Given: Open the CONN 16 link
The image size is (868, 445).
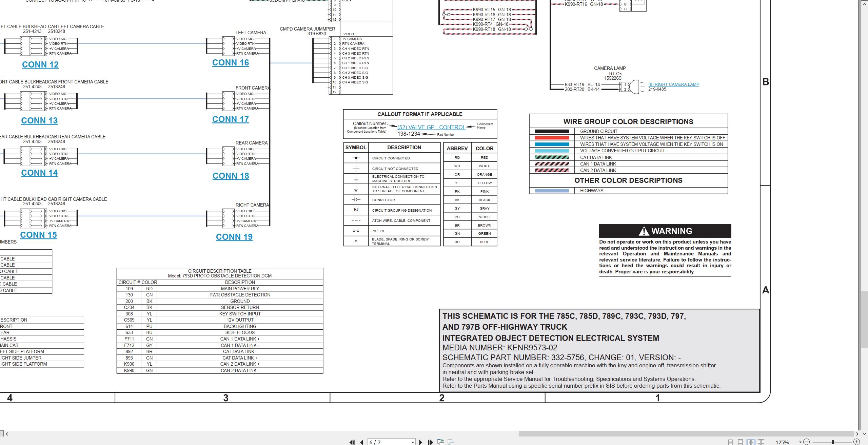Looking at the screenshot, I should point(231,62).
